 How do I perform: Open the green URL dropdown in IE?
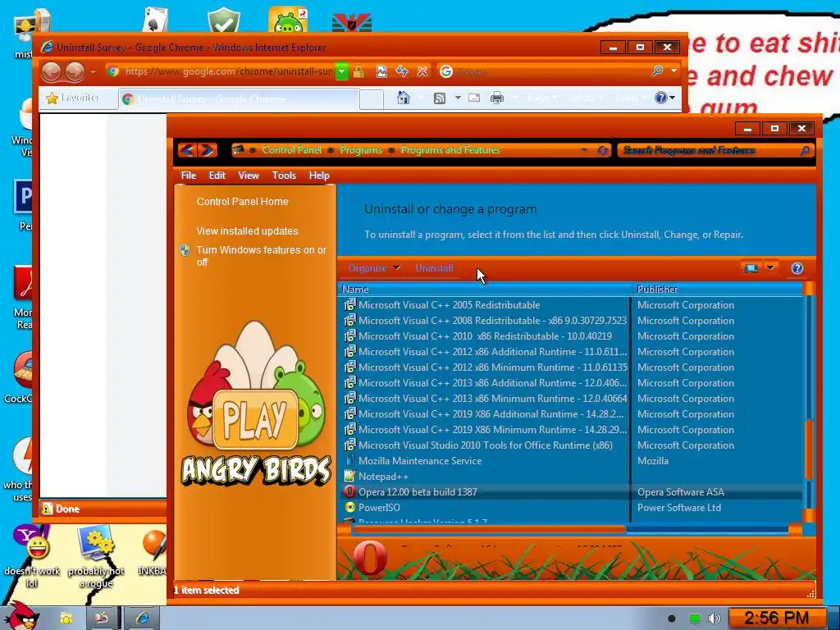coord(342,71)
